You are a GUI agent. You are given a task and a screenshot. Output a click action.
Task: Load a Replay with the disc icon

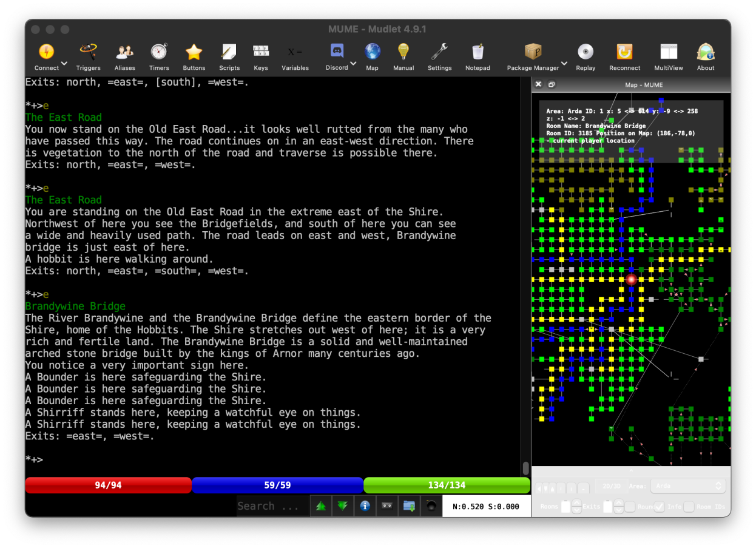tap(586, 52)
